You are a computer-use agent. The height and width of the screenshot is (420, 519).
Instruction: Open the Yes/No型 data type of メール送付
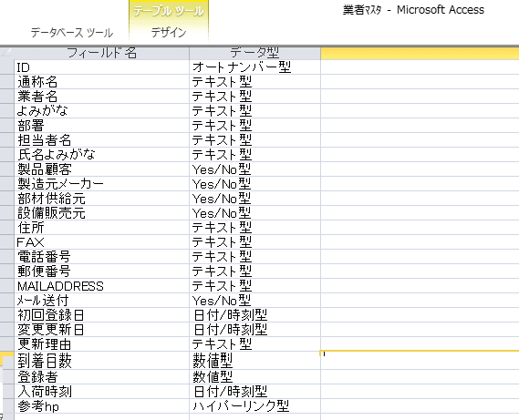tap(254, 300)
